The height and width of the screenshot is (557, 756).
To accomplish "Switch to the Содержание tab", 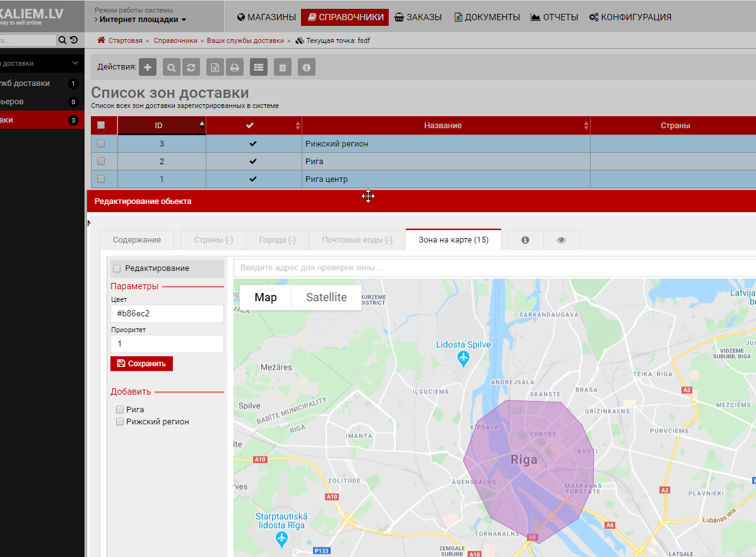I will pyautogui.click(x=137, y=240).
